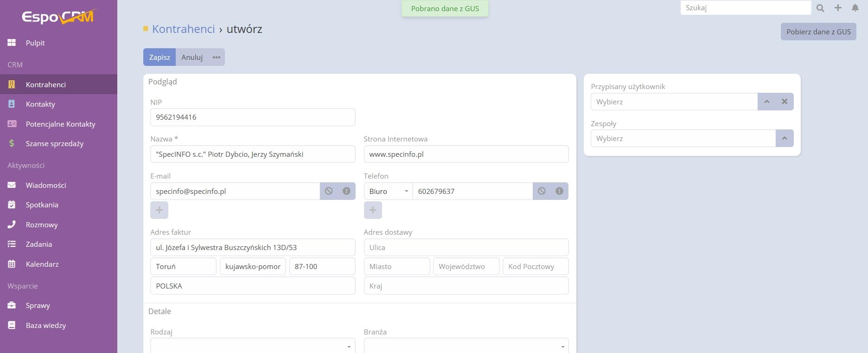The width and height of the screenshot is (868, 353).
Task: Save with the Zapisz button
Action: click(160, 57)
